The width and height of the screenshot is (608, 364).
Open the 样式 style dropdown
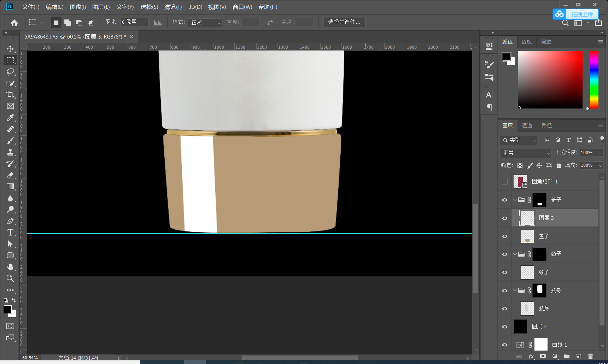[x=205, y=23]
